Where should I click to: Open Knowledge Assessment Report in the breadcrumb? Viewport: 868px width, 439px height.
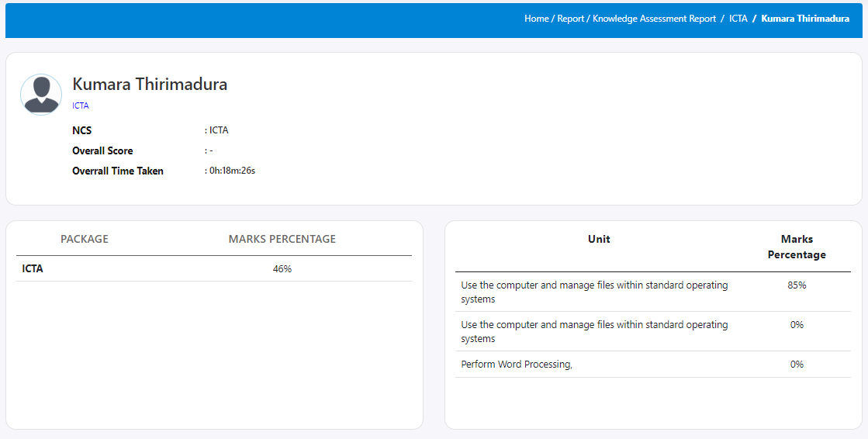pyautogui.click(x=654, y=19)
